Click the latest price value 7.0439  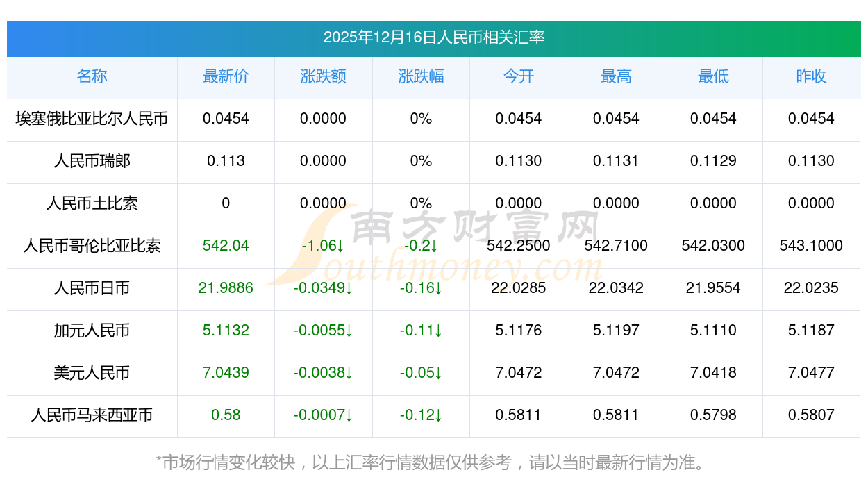click(226, 373)
